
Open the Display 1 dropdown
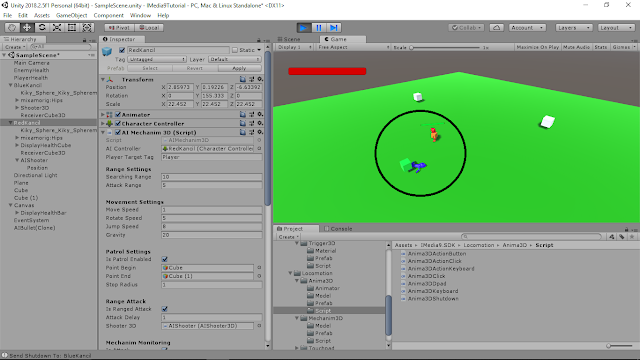[295, 47]
